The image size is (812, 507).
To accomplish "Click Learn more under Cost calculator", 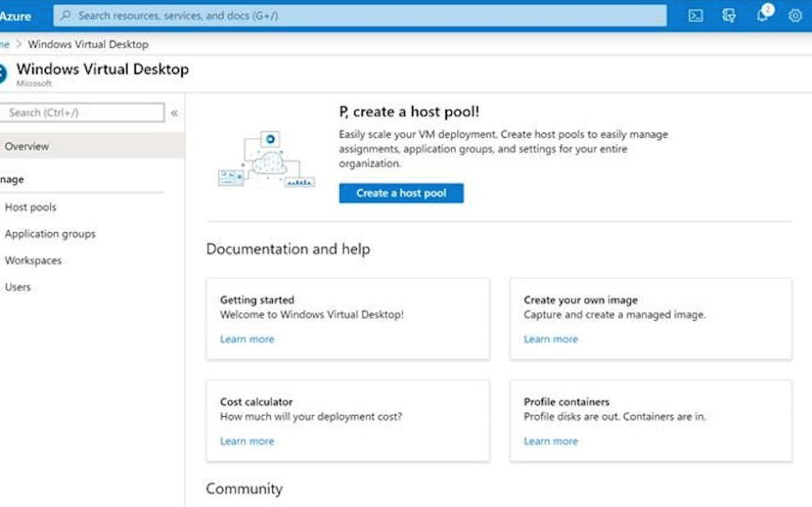I will 247,441.
